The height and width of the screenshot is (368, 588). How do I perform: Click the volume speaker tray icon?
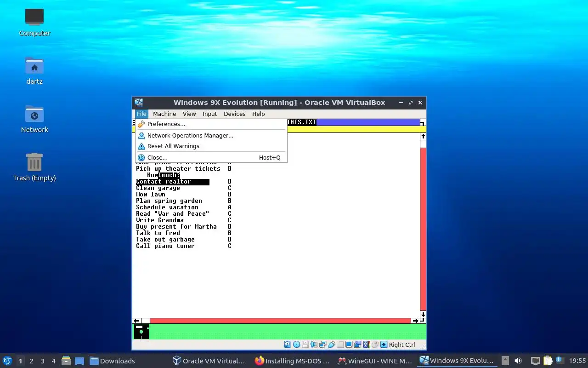coord(518,361)
